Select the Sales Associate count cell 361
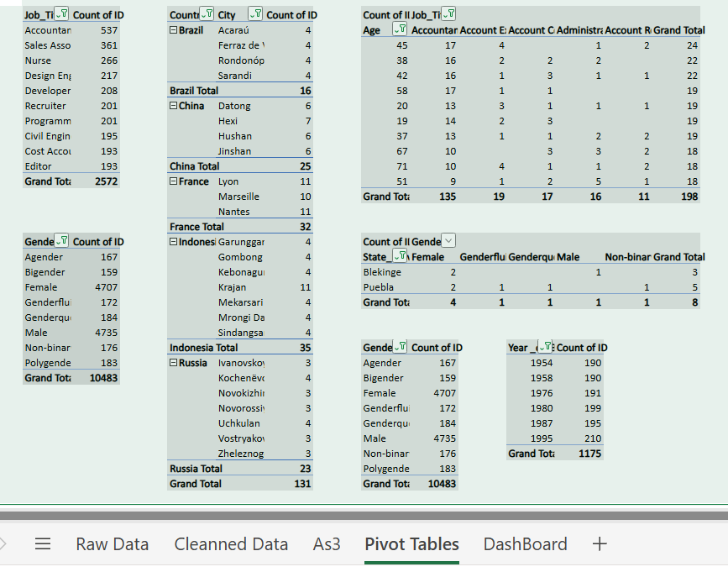This screenshot has width=728, height=572. click(96, 45)
